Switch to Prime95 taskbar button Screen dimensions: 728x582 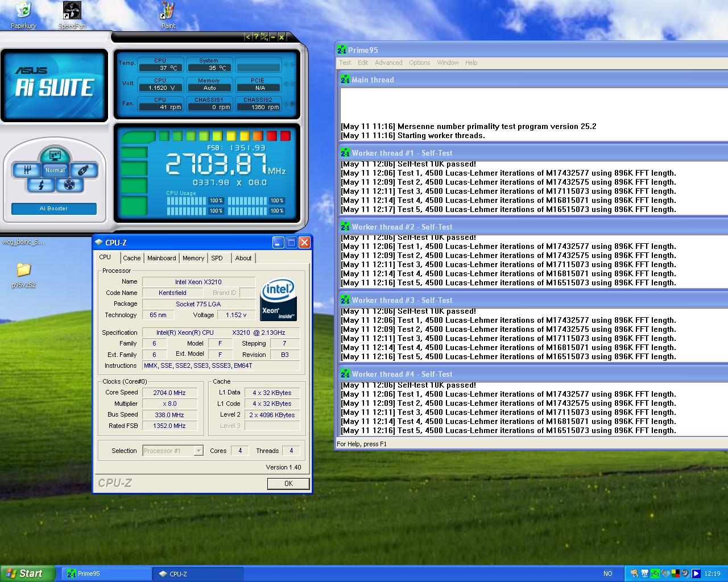(107, 573)
